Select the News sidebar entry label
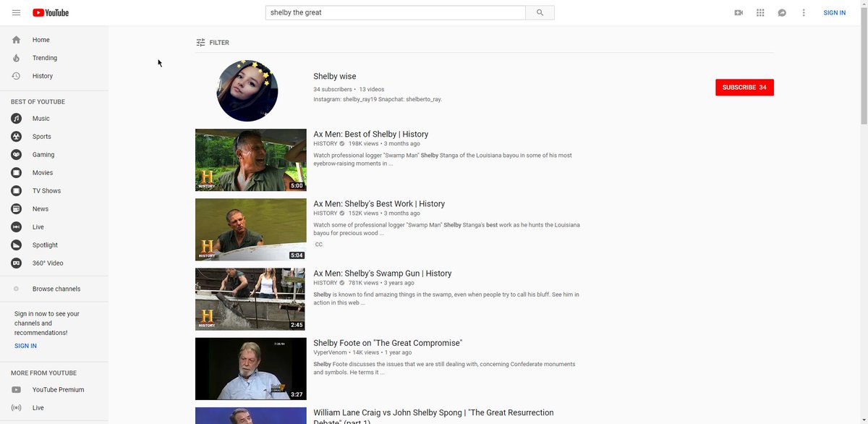Screen dimensions: 868x424 [x=41, y=209]
